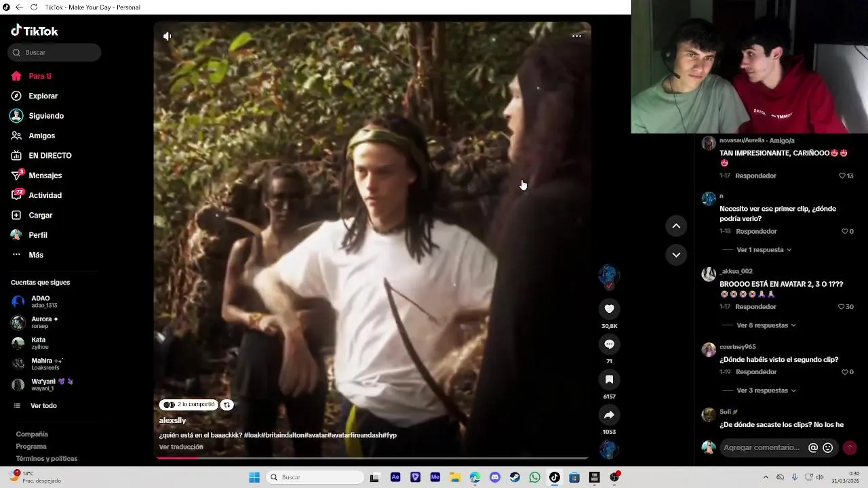868x488 pixels.
Task: Open _akkua_002 commenter avatar
Action: pyautogui.click(x=709, y=274)
